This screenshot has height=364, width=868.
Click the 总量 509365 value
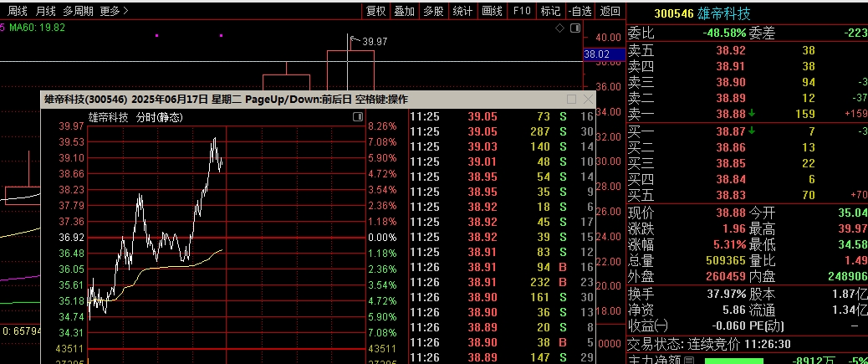click(x=726, y=260)
